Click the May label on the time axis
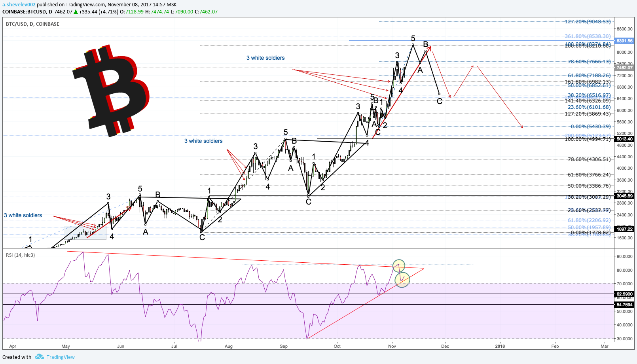 [x=66, y=346]
